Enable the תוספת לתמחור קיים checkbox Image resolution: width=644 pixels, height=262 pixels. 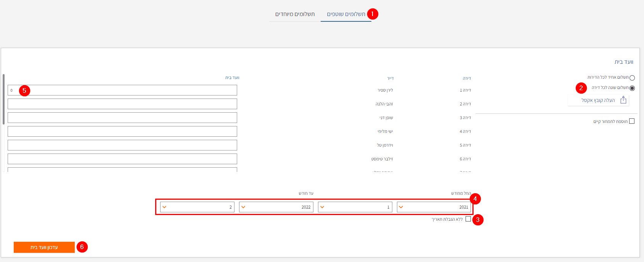click(x=631, y=121)
